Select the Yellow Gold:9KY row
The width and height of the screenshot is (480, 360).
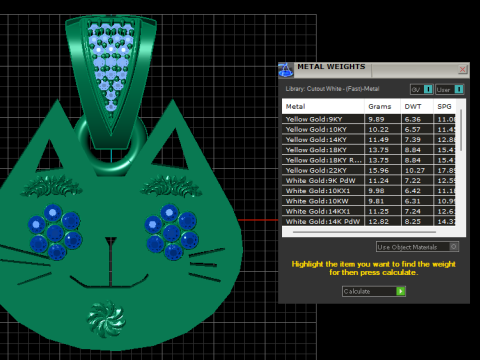(x=369, y=119)
